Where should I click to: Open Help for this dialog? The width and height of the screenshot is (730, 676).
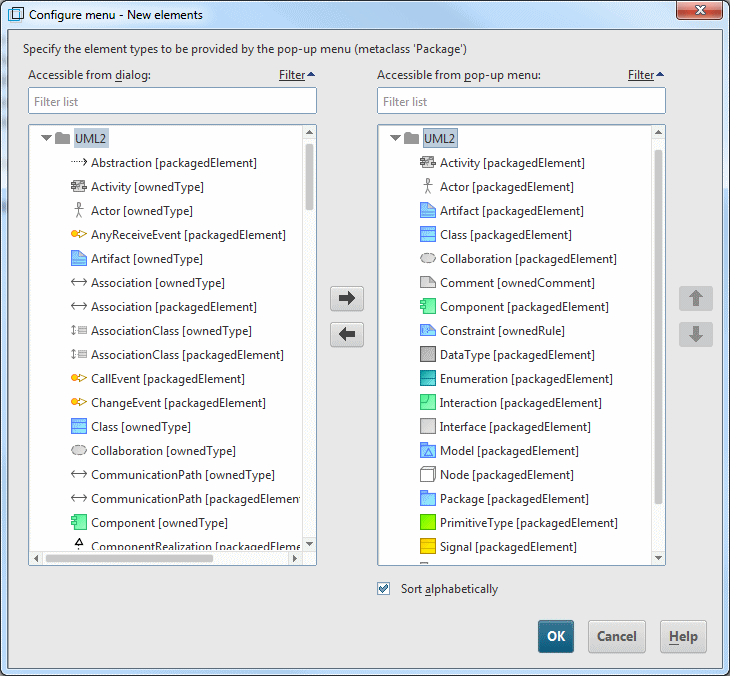coord(683,636)
